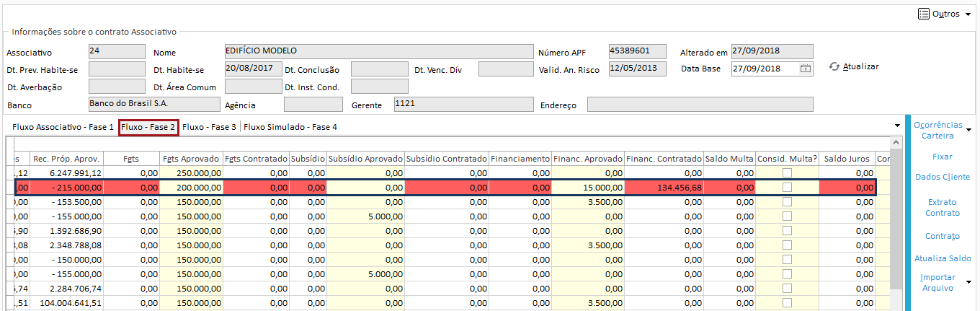The height and width of the screenshot is (311, 980).
Task: Click the Financiamento column header
Action: pyautogui.click(x=521, y=158)
